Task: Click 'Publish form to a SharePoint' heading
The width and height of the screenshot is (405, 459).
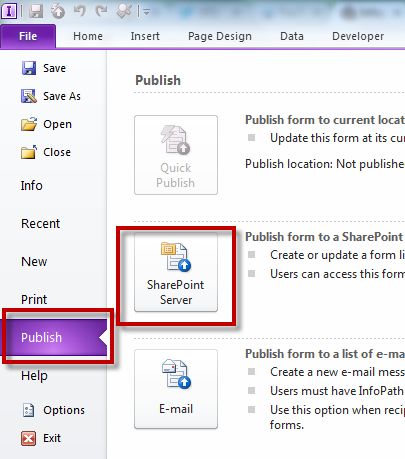Action: pyautogui.click(x=324, y=237)
